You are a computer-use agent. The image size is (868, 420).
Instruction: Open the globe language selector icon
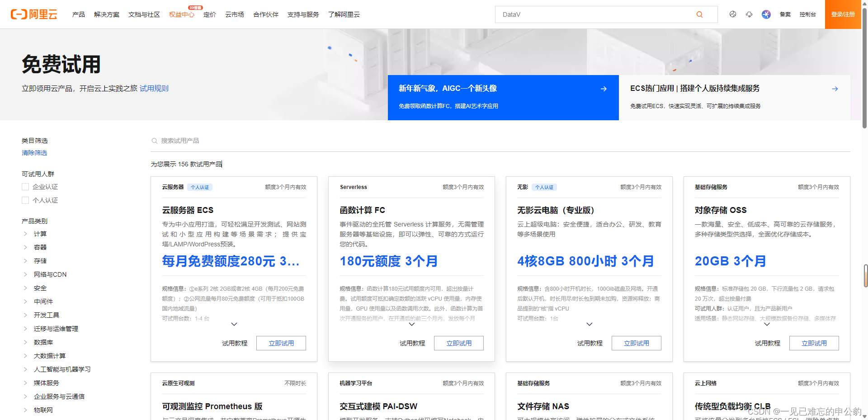[x=733, y=14]
